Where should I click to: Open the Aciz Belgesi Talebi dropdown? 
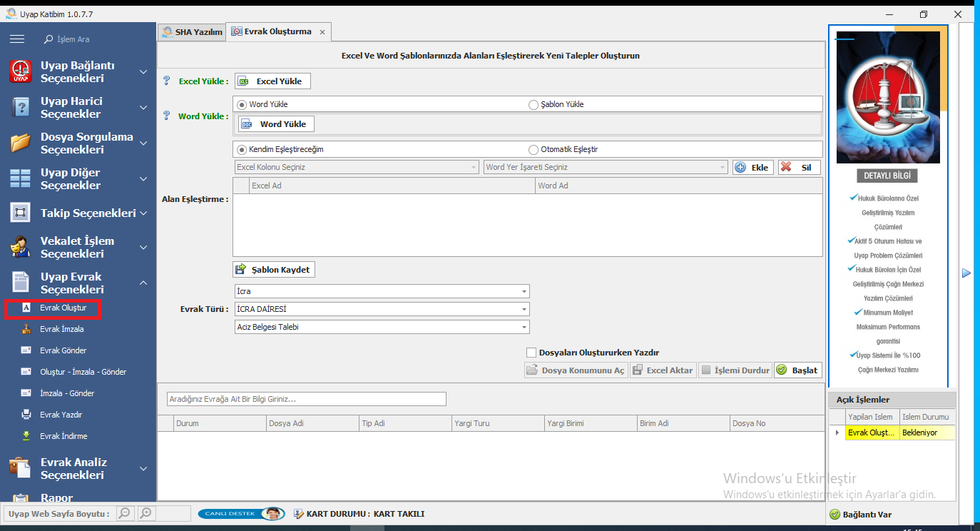tap(382, 327)
